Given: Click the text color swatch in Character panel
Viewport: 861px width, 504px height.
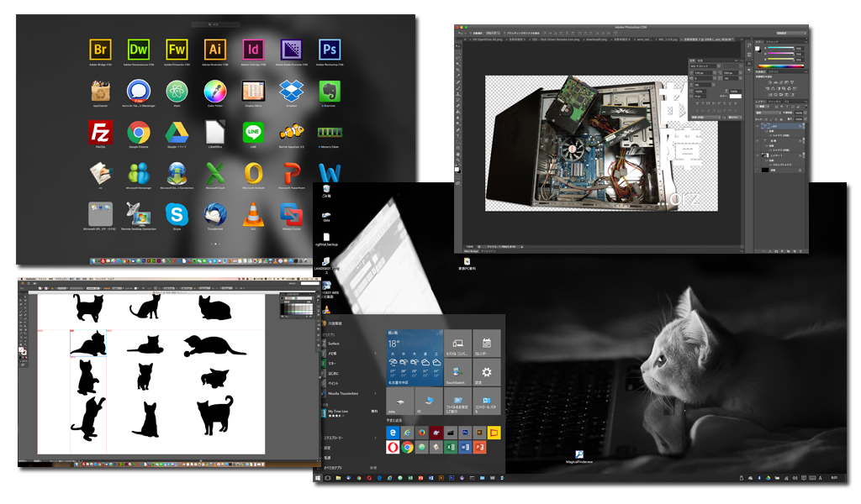Looking at the screenshot, I should 735,96.
